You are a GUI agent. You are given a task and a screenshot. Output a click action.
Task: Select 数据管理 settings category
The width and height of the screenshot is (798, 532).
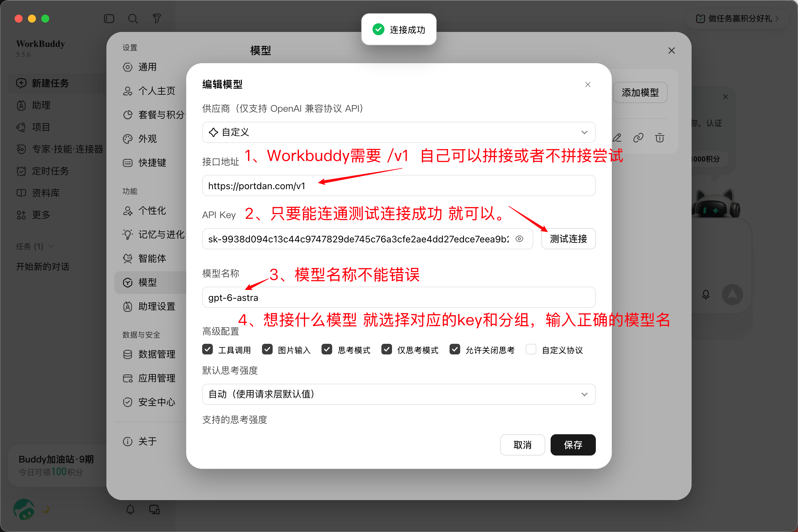(x=150, y=354)
